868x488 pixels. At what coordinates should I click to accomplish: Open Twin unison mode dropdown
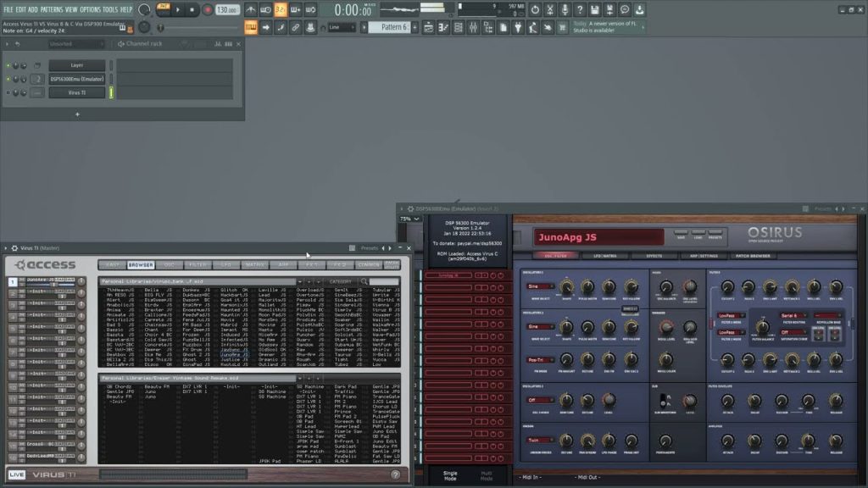click(540, 441)
